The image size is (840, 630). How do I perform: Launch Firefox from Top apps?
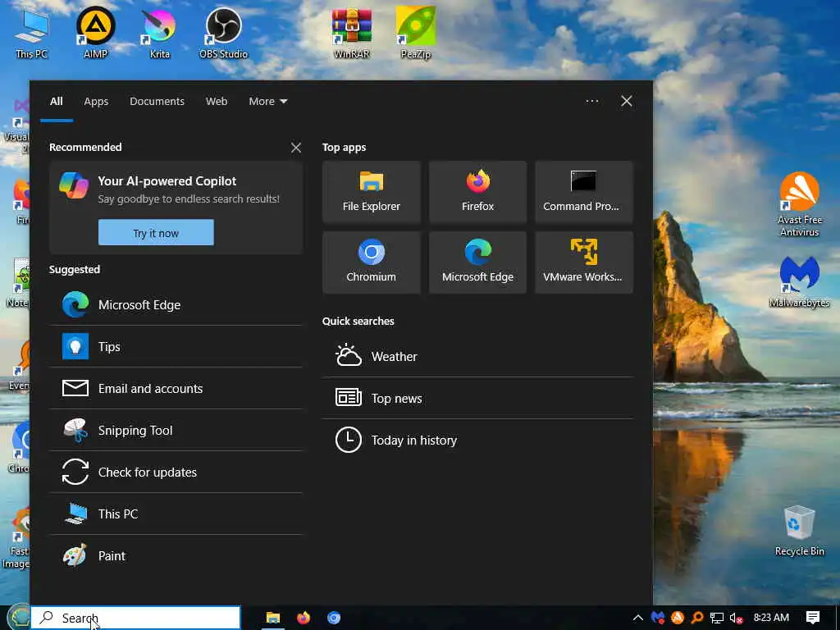tap(477, 192)
